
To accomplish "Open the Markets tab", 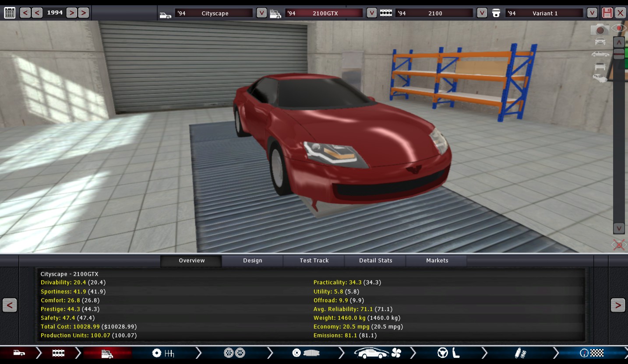I will 437,261.
